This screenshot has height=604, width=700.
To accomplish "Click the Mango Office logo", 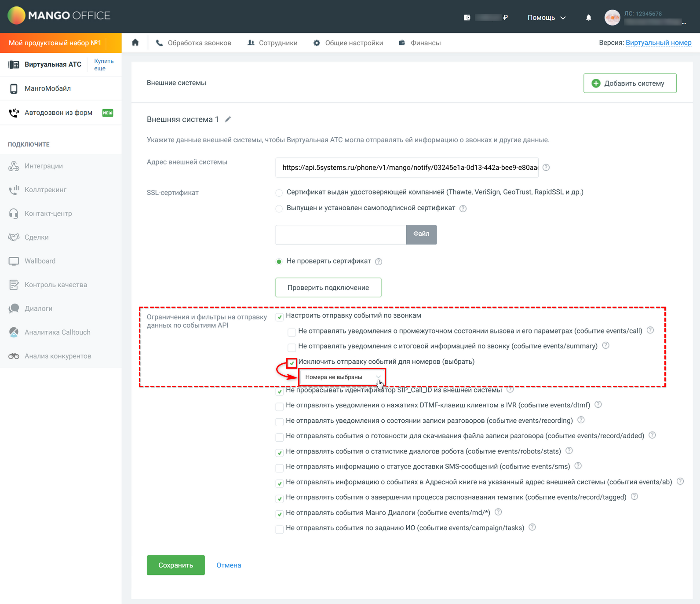I will click(59, 16).
